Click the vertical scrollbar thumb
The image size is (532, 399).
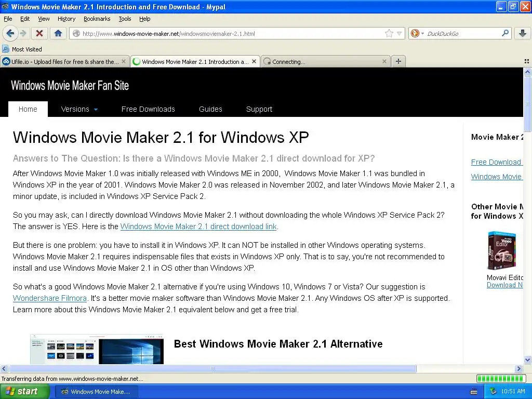[527, 103]
